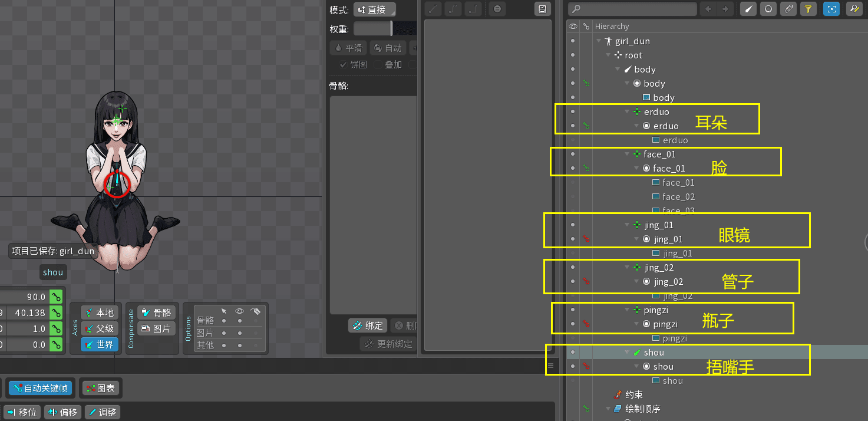Click the save icon above the empty panel
Screen dimensions: 868x421
pyautogui.click(x=542, y=9)
